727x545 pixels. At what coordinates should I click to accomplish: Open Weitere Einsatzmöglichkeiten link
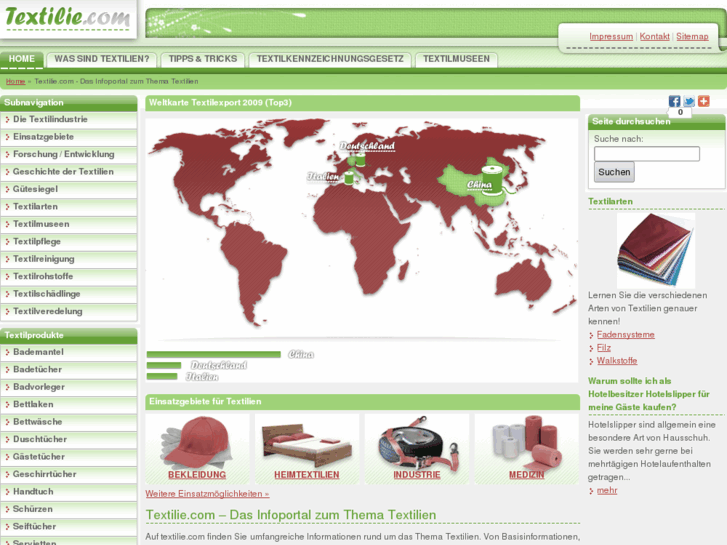pyautogui.click(x=207, y=494)
